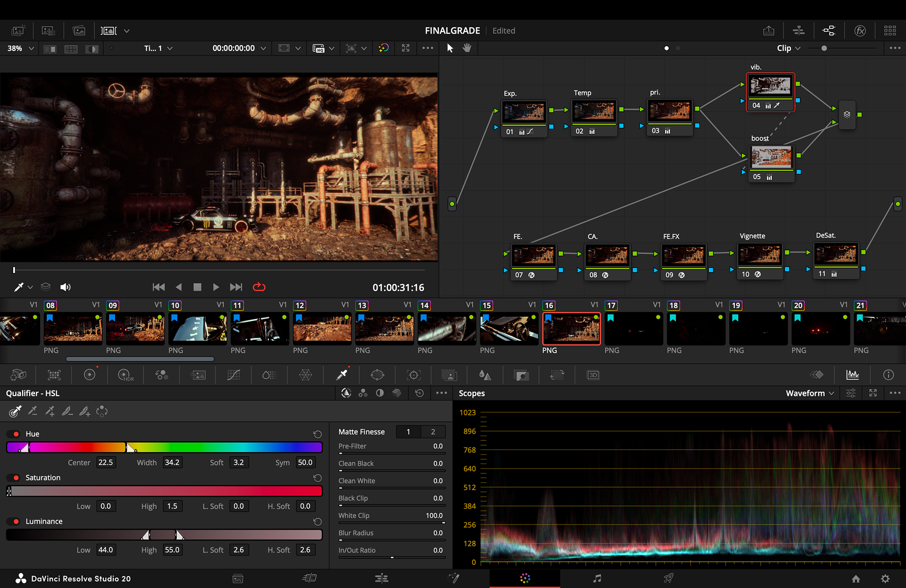Select clip 12 thumbnail in timeline

point(322,328)
